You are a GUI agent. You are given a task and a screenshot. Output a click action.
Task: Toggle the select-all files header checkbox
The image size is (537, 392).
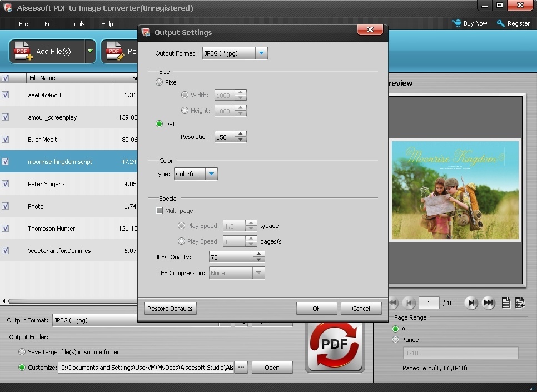(5, 78)
